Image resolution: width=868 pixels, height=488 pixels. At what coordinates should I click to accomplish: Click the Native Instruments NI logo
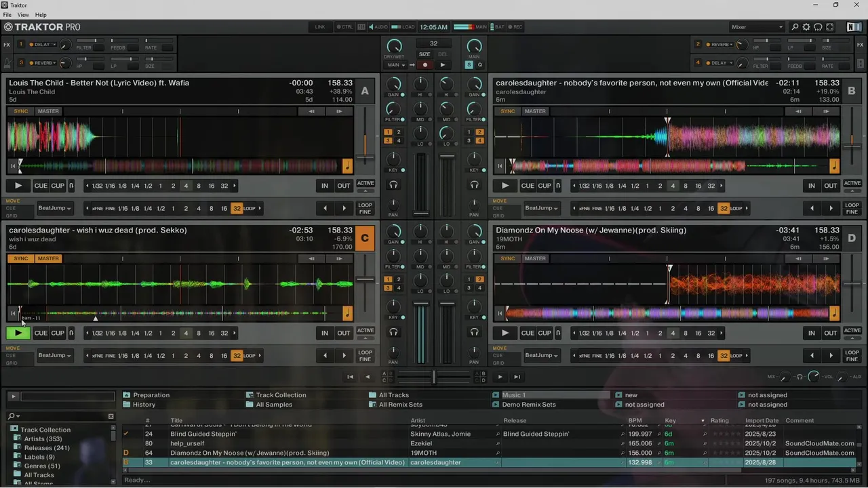click(854, 27)
